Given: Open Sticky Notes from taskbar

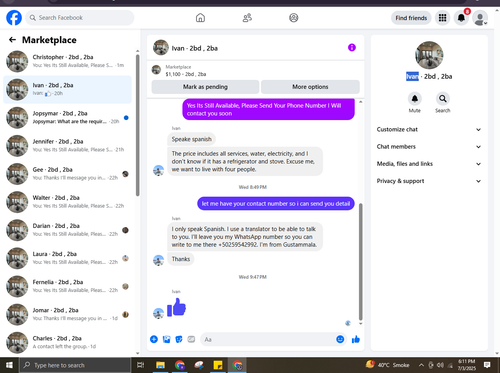Looking at the screenshot, I should point(218,365).
